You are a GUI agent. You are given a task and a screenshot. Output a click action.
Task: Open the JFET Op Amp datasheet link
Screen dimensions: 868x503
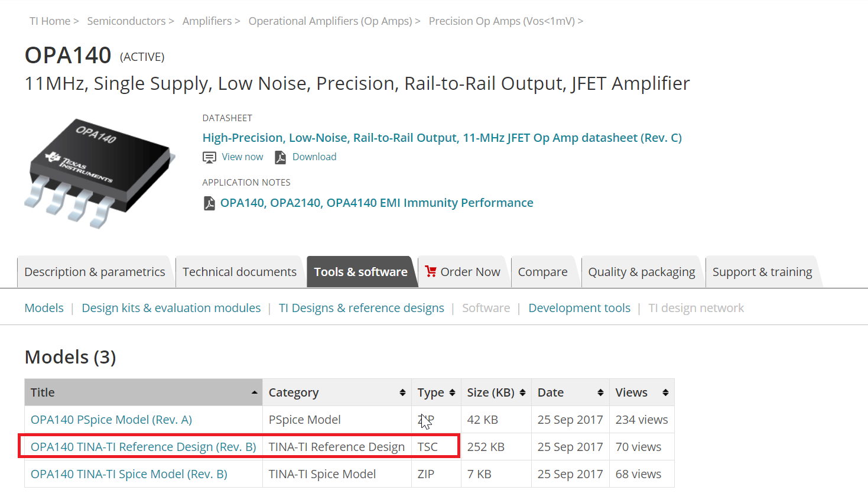pos(441,138)
